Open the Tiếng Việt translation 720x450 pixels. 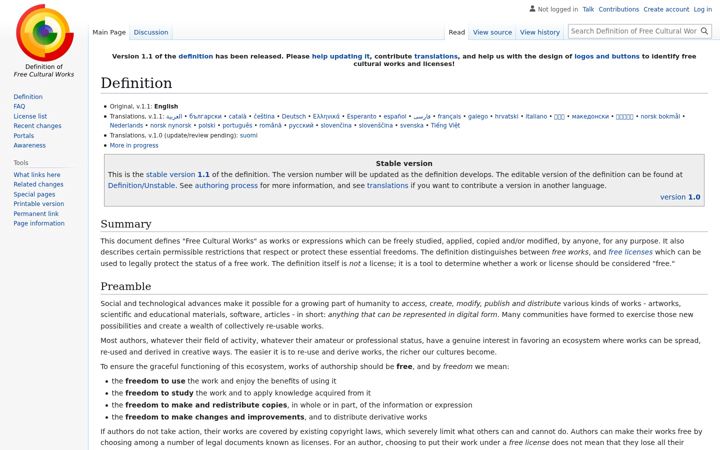(x=445, y=125)
